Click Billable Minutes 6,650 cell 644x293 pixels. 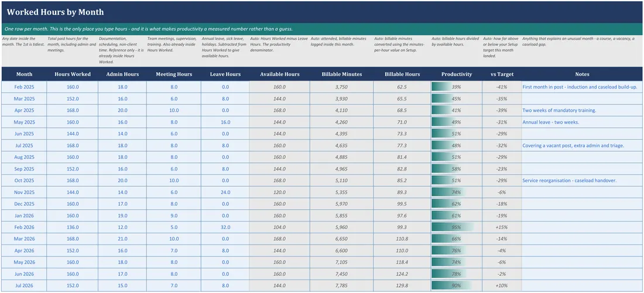tap(342, 239)
